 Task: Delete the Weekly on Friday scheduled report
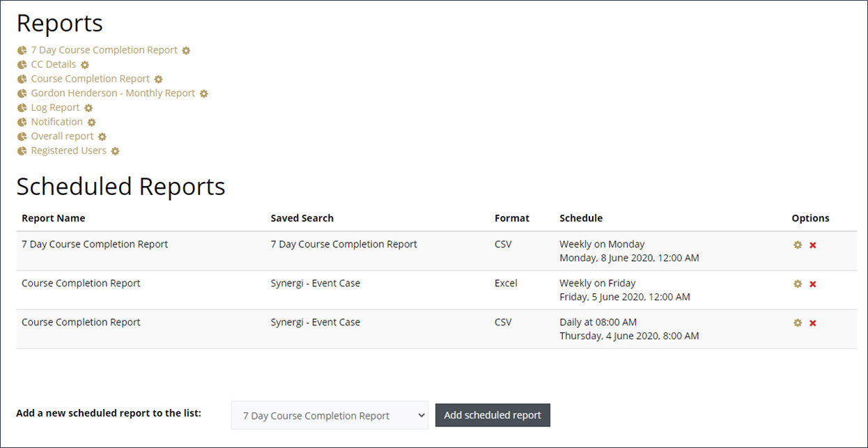point(813,284)
